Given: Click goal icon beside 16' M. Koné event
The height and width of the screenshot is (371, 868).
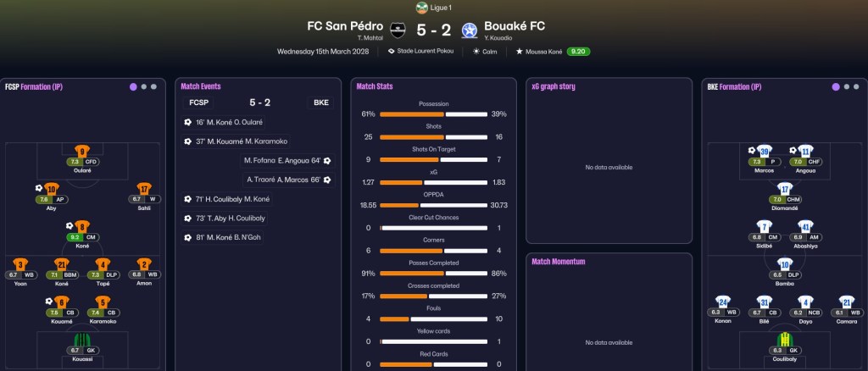Looking at the screenshot, I should (187, 122).
